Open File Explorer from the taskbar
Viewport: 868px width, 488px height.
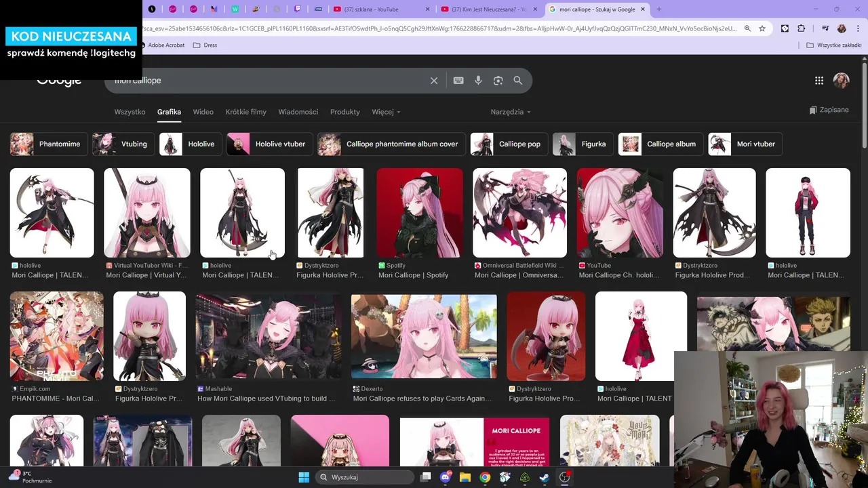coord(465,477)
